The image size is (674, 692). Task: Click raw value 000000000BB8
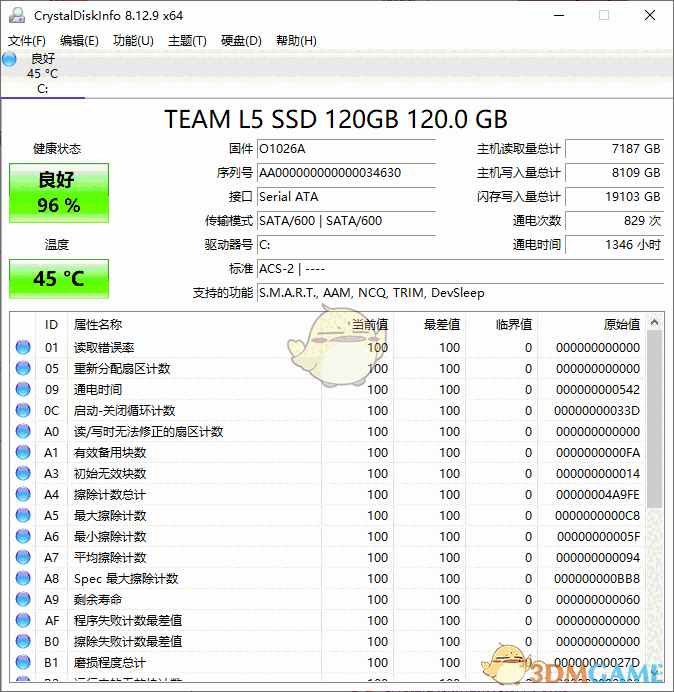pyautogui.click(x=597, y=579)
